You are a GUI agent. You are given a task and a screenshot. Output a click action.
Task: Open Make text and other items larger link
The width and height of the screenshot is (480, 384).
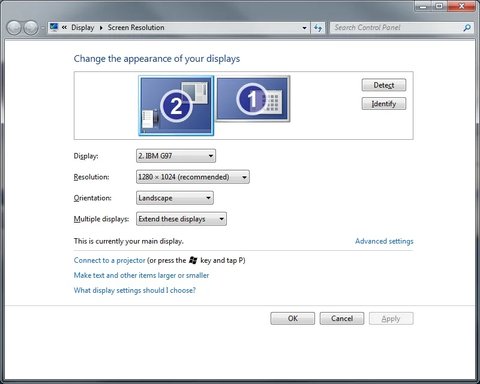141,275
